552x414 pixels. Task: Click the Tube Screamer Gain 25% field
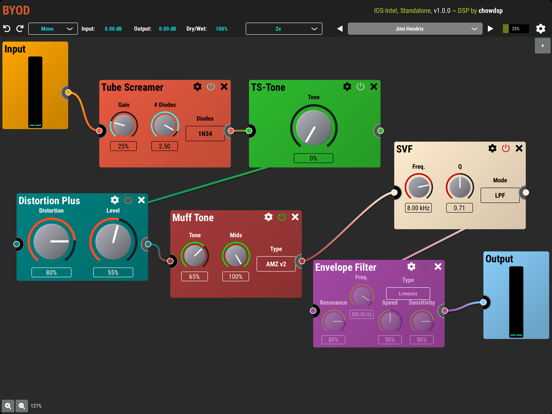pyautogui.click(x=124, y=146)
